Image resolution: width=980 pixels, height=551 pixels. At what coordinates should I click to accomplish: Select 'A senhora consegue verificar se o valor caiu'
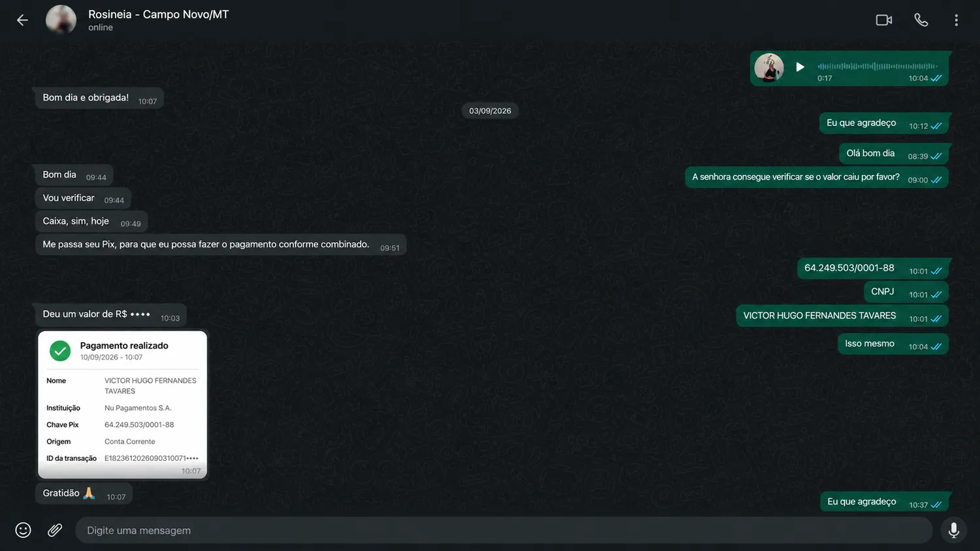[817, 178]
